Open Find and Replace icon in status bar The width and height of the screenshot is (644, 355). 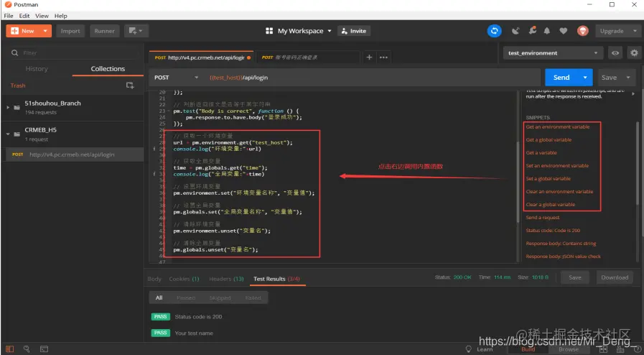27,349
